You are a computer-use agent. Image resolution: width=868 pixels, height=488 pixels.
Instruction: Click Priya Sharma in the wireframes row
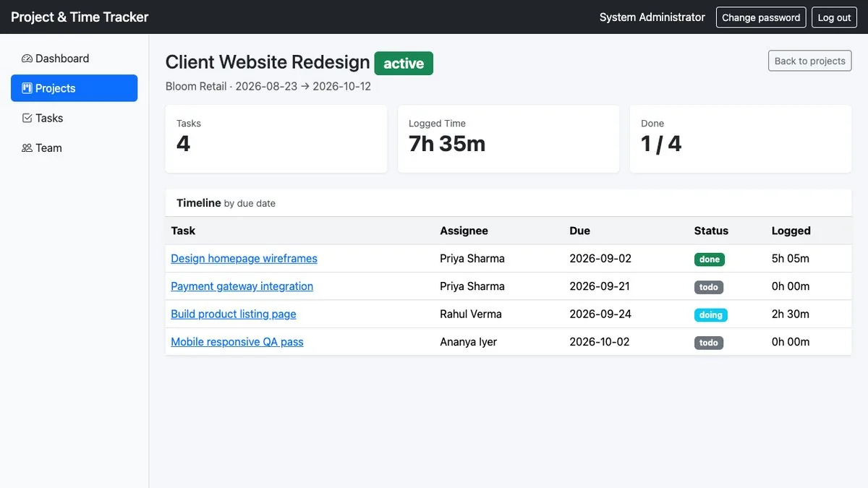point(472,258)
